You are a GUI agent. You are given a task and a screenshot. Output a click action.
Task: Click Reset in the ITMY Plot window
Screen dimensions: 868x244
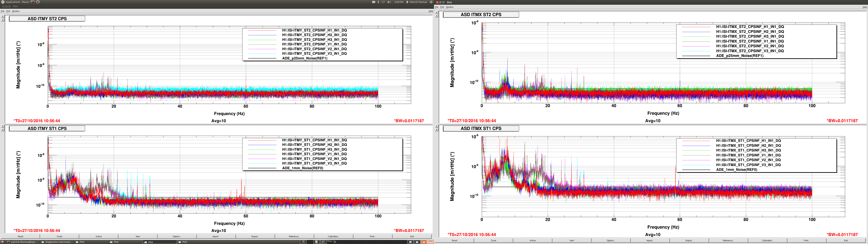pos(21,236)
